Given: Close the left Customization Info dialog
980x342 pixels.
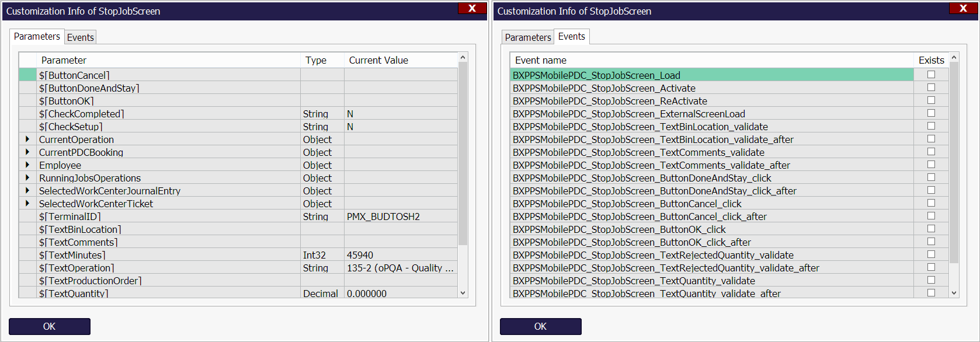Looking at the screenshot, I should point(472,8).
